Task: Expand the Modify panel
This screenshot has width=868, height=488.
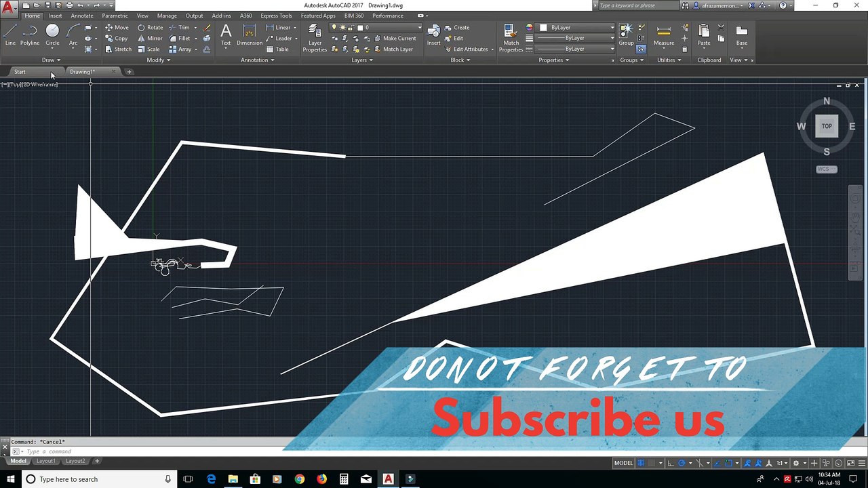Action: 159,60
